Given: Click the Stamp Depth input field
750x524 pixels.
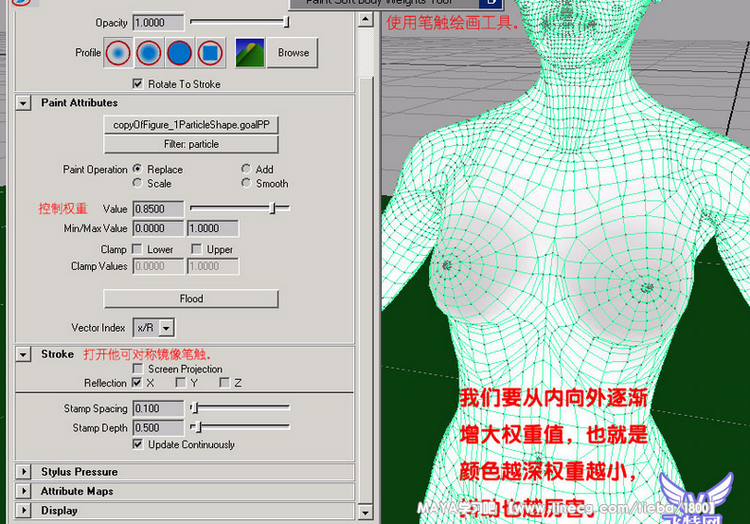Looking at the screenshot, I should point(158,427).
